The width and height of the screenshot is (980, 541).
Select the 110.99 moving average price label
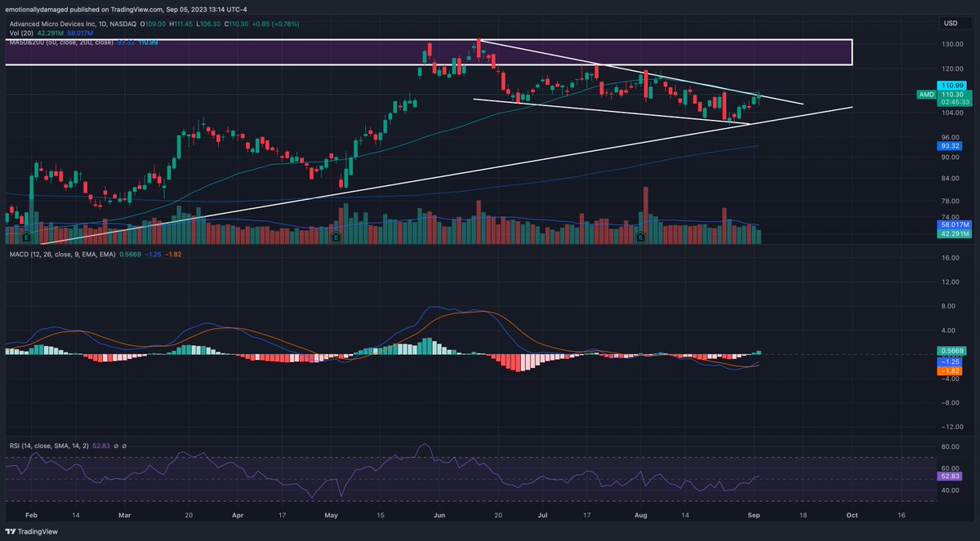tap(952, 86)
